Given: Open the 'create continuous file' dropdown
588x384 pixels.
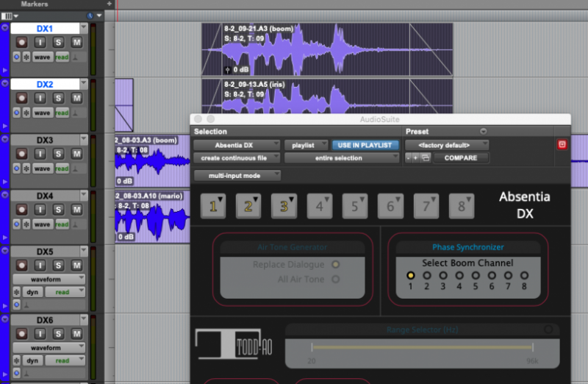Looking at the screenshot, I should click(237, 158).
